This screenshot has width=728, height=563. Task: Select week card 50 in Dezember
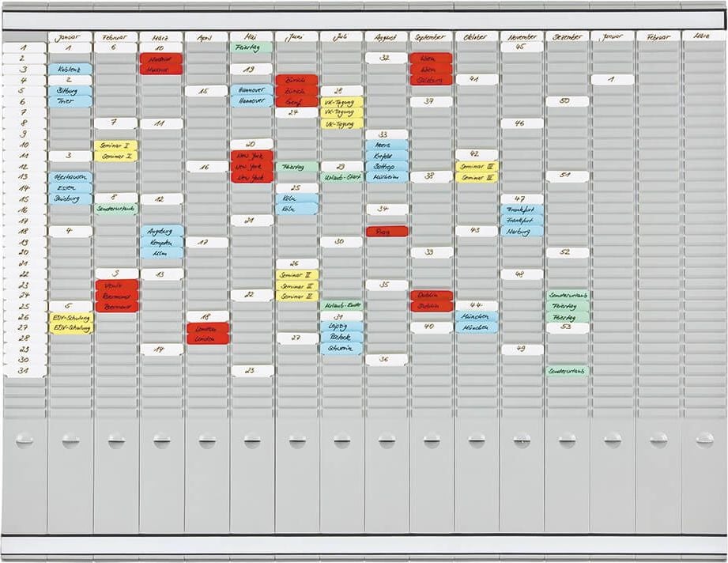[x=568, y=101]
